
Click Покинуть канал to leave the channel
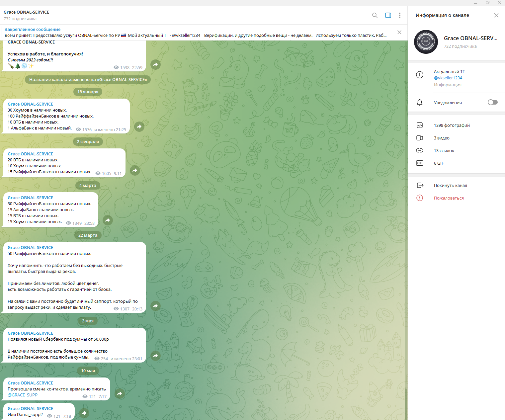[x=450, y=185]
